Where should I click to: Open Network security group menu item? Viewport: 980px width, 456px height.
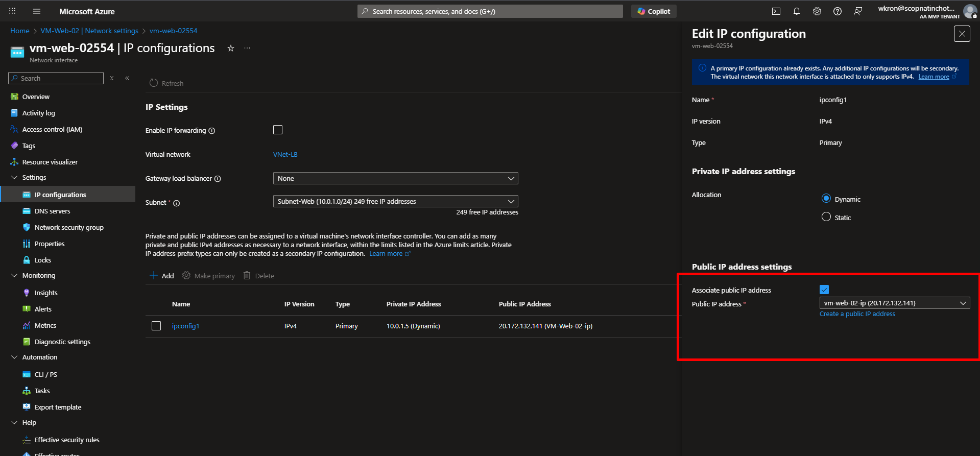69,227
